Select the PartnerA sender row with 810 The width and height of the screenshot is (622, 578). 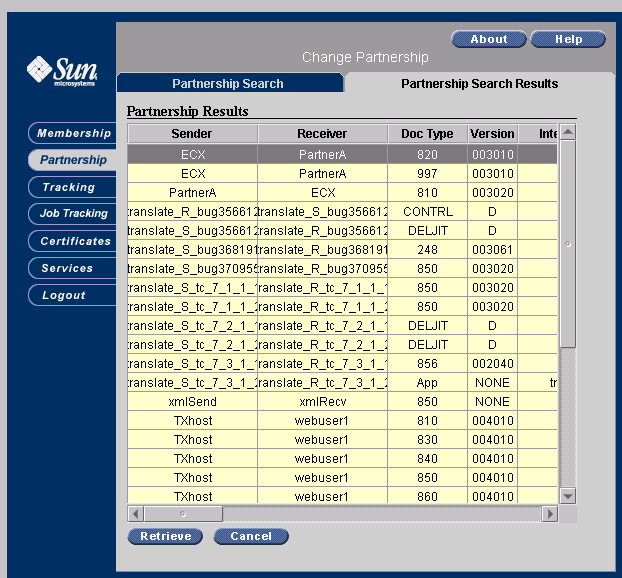tap(342, 192)
